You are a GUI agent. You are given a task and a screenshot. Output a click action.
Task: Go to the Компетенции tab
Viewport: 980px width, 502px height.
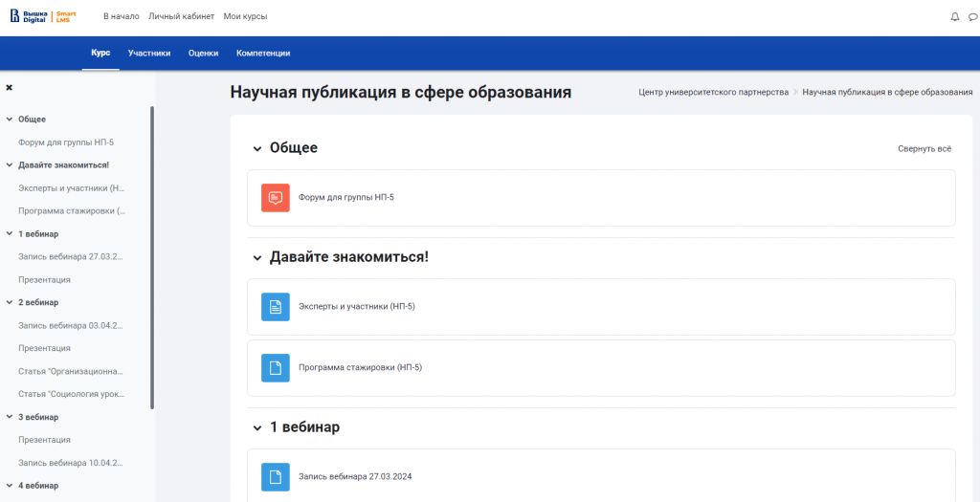coord(263,54)
